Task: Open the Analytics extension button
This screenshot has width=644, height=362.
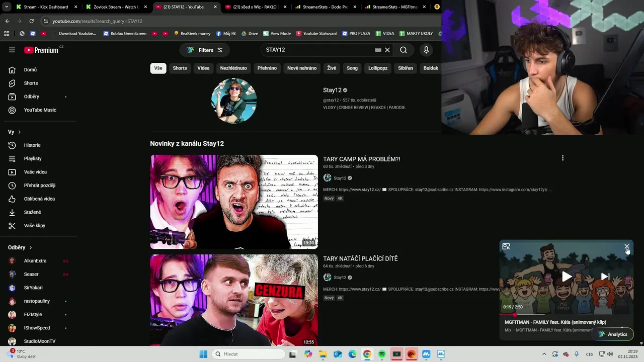Action: (x=612, y=334)
